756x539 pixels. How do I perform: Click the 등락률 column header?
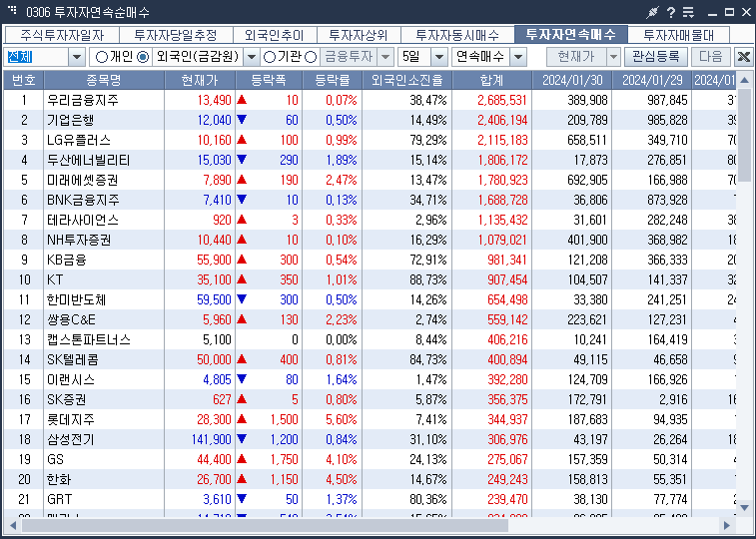[x=332, y=80]
